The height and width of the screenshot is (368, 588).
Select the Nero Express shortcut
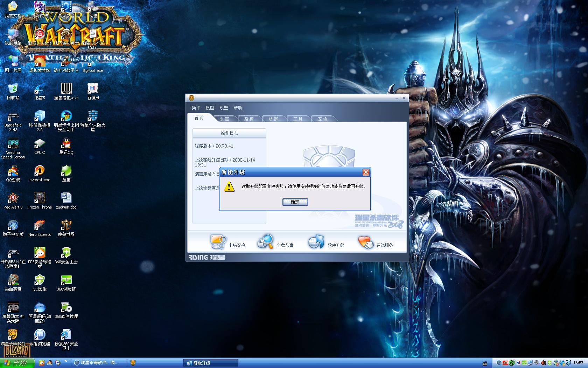[40, 228]
